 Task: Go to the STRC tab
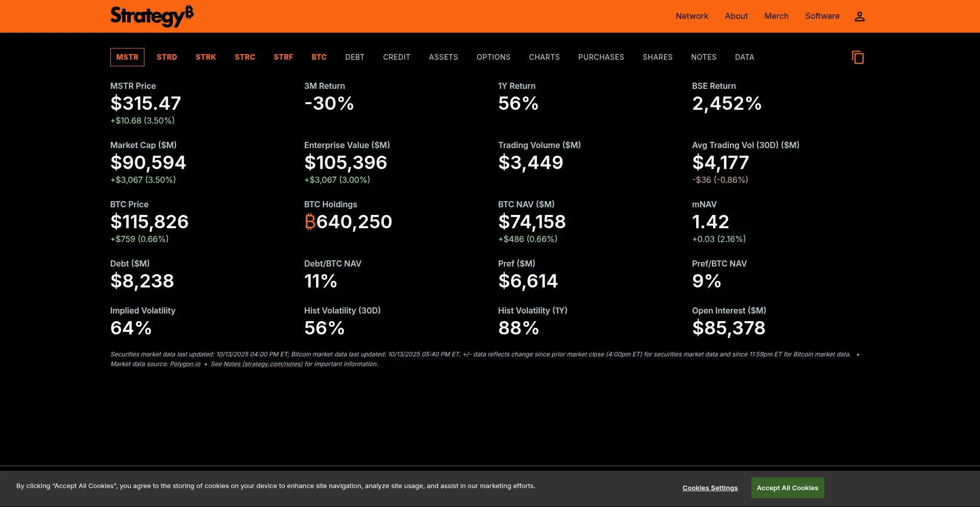(245, 57)
